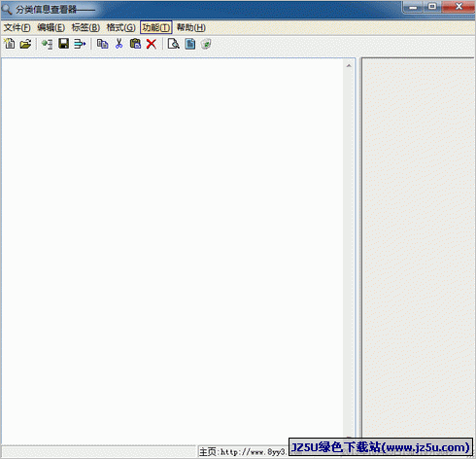Click the export arrow toolbar icon
476x459 pixels.
(80, 44)
